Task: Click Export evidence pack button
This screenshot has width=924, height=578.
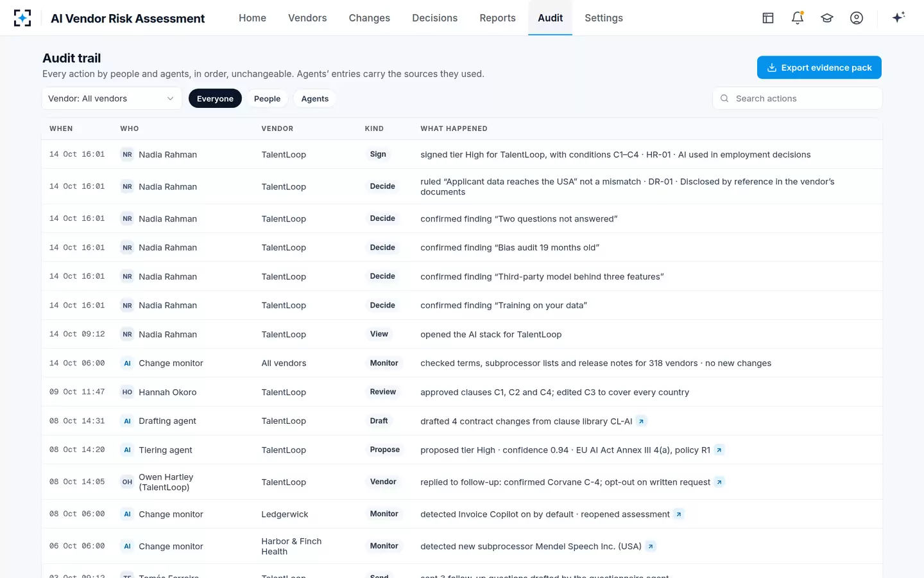Action: click(x=819, y=67)
